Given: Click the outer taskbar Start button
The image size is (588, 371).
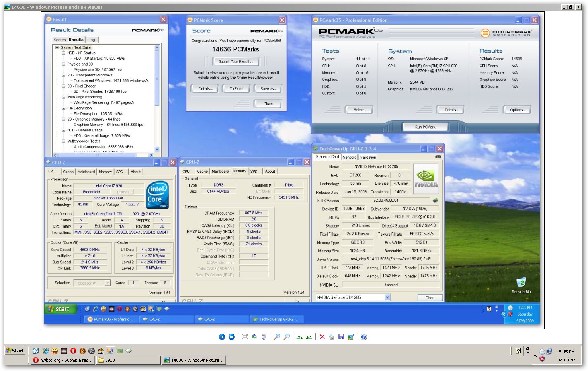Looking at the screenshot, I should 15,351.
